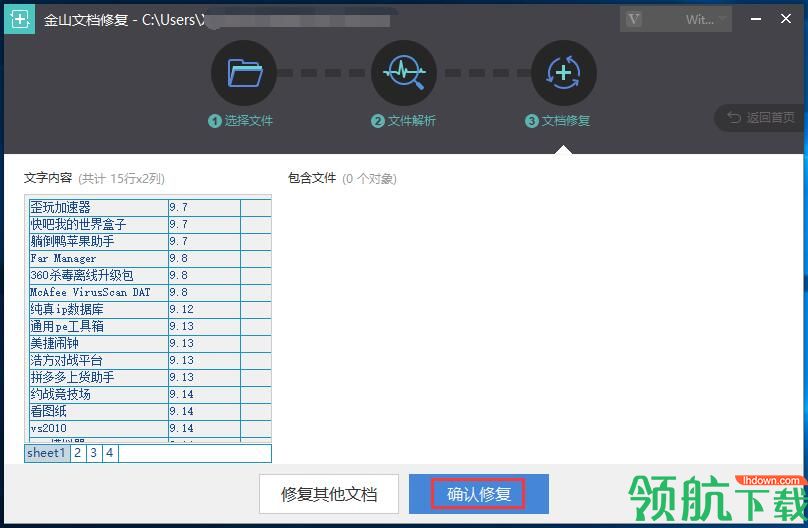Image resolution: width=808 pixels, height=528 pixels.
Task: Select the 浩方对战平台 cell
Action: click(x=98, y=361)
